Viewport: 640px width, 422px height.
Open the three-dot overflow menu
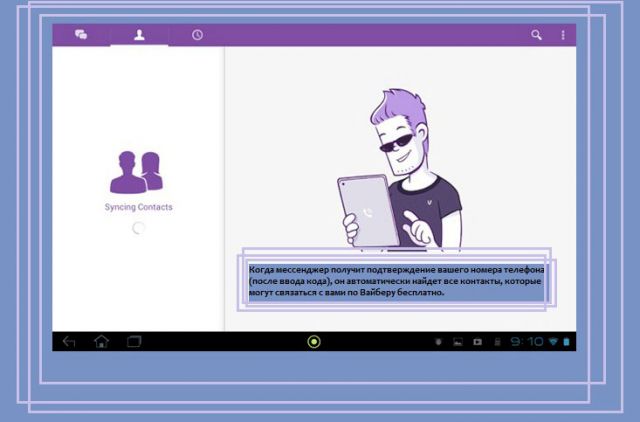(x=563, y=35)
